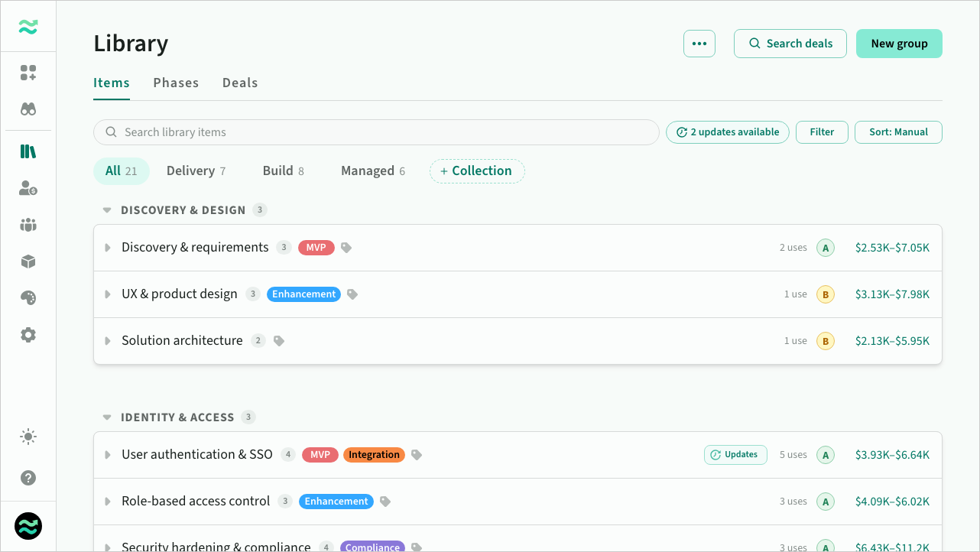Click Updates badge on User authentication & SSO

[735, 455]
